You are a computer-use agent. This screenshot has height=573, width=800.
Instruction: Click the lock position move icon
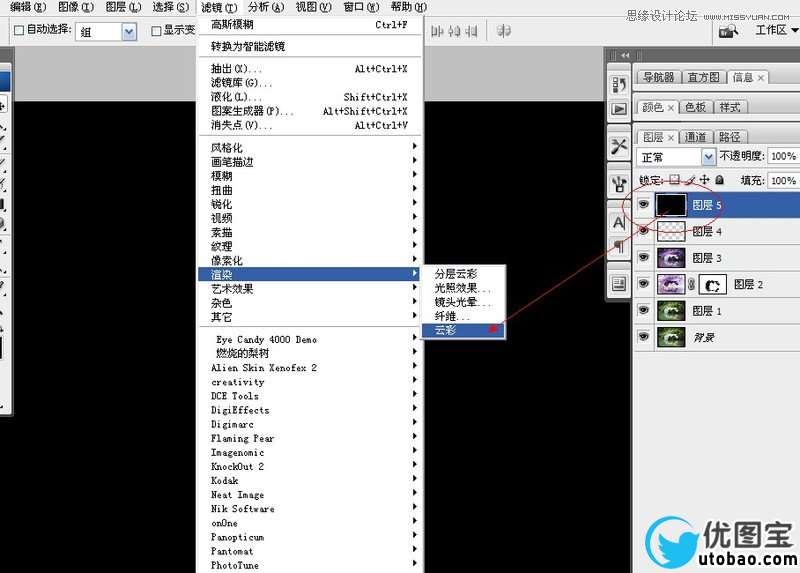tap(706, 181)
